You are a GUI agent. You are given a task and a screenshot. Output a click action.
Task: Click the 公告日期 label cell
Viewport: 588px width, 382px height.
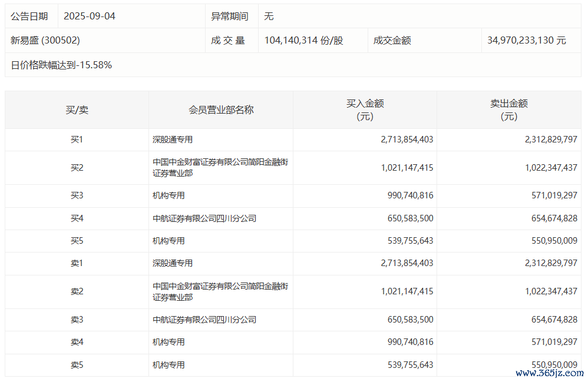29,16
